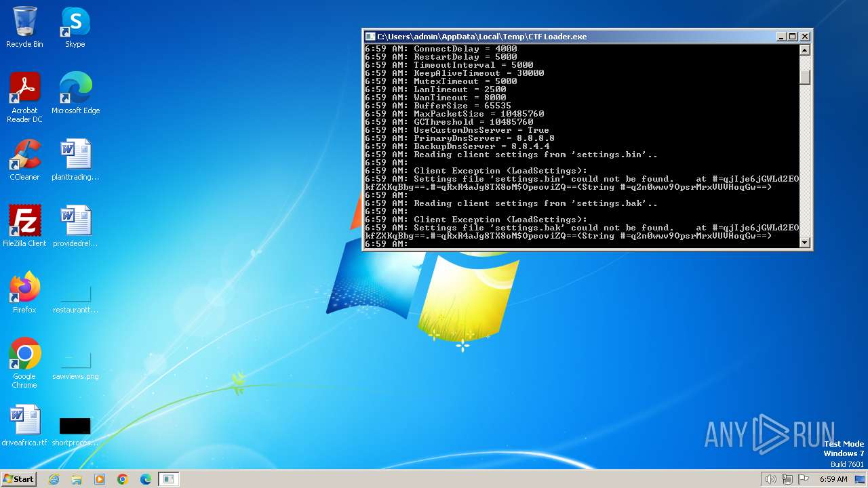
Task: Open the Start menu
Action: click(18, 479)
